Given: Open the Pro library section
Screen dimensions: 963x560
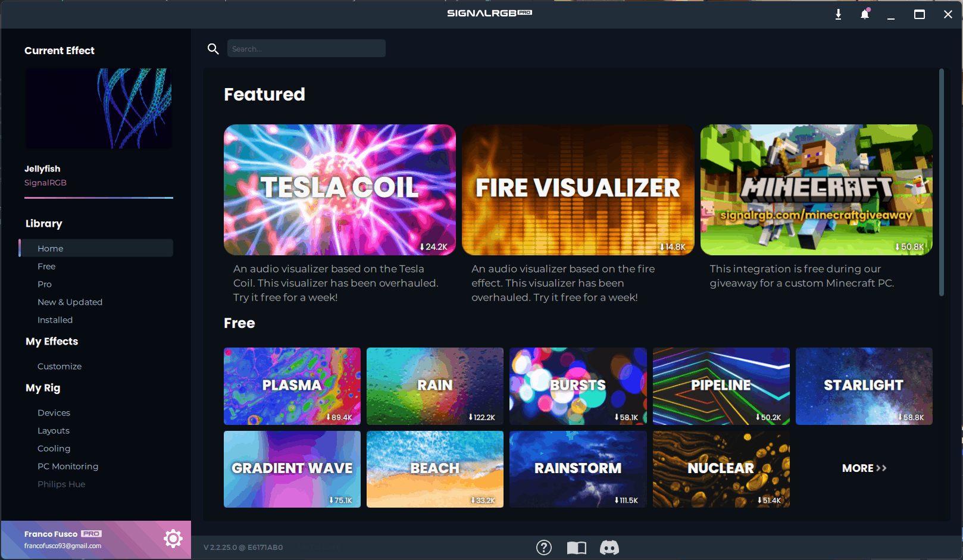Looking at the screenshot, I should tap(45, 284).
